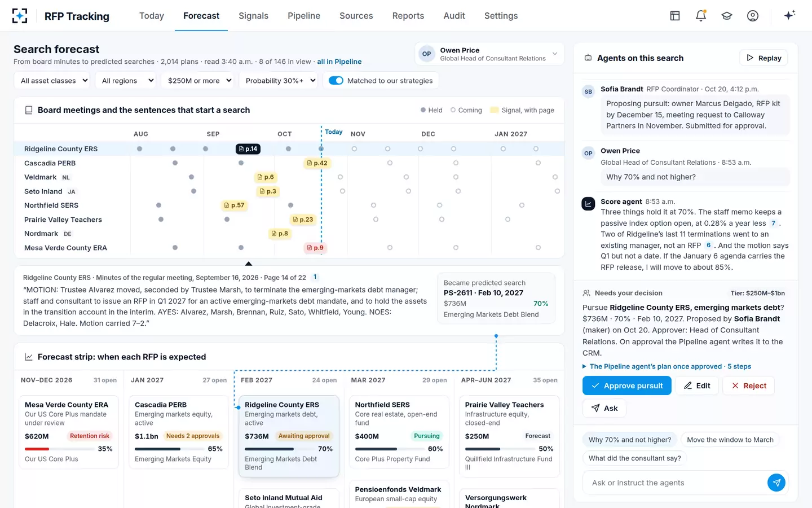Click the Agents on this search panel icon
Viewport: 812px width, 508px height.
click(x=588, y=58)
